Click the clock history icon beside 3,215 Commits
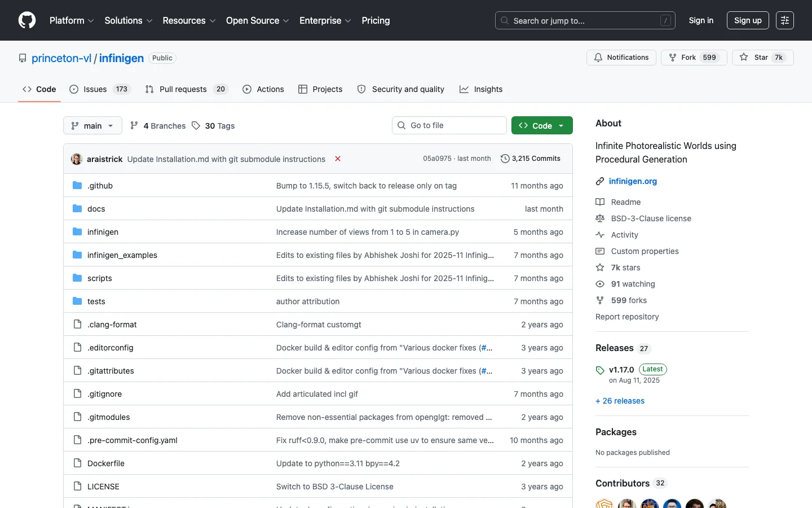Image resolution: width=812 pixels, height=508 pixels. (x=505, y=159)
